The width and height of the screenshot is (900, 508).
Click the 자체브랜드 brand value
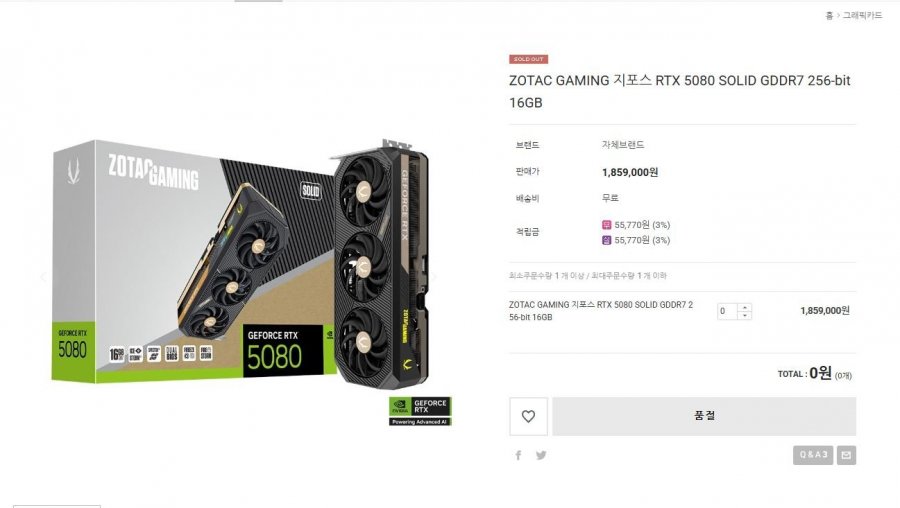(623, 145)
